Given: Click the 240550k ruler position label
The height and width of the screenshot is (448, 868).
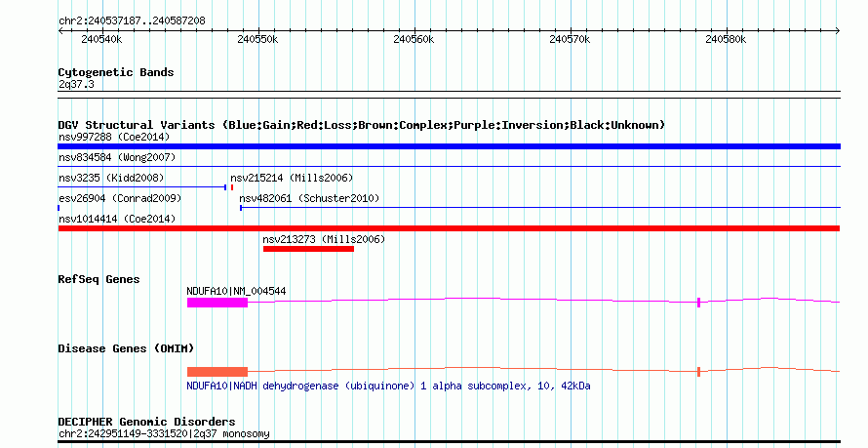Looking at the screenshot, I should tap(258, 39).
